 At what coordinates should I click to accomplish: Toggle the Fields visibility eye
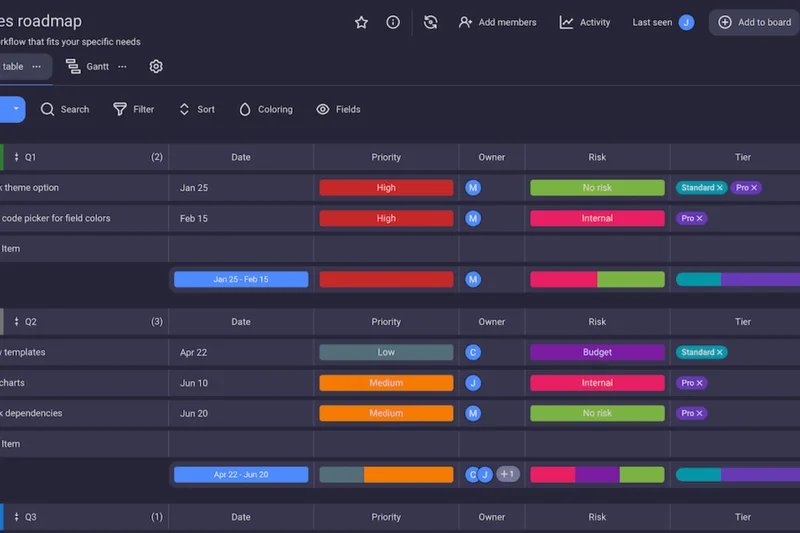click(323, 109)
